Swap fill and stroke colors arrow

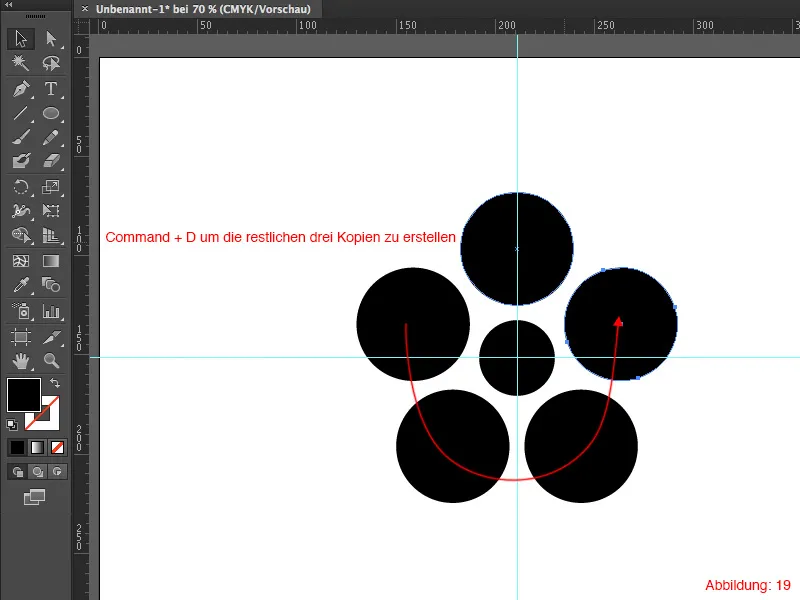coord(55,383)
